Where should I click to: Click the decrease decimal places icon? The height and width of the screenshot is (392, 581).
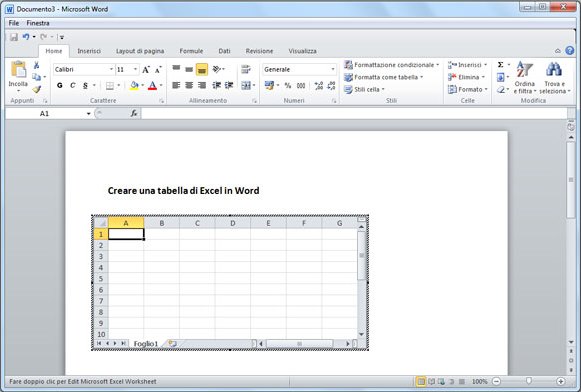point(331,86)
